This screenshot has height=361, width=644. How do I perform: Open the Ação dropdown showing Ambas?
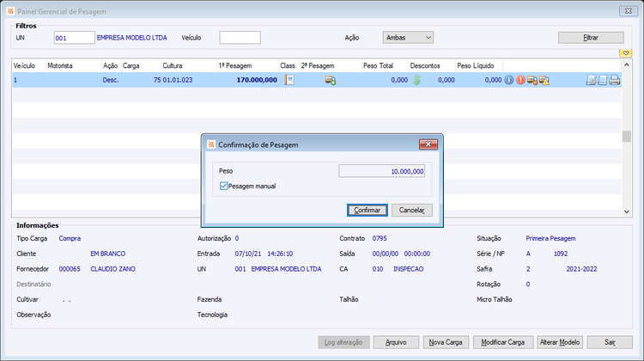tap(408, 38)
